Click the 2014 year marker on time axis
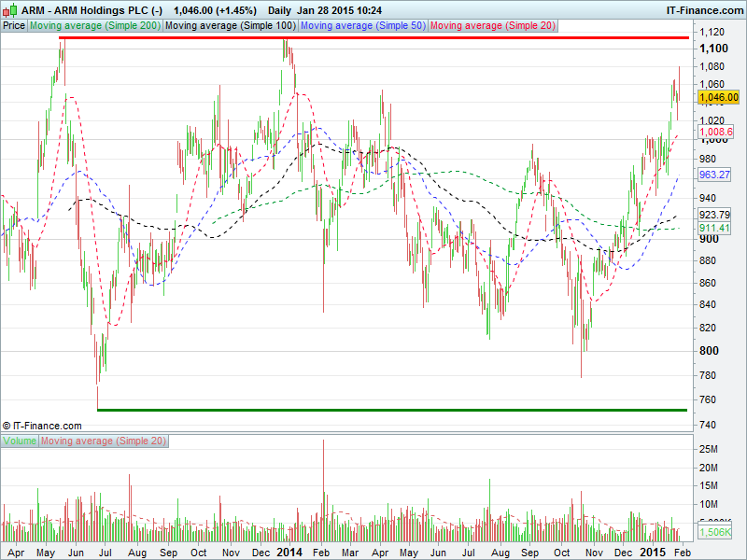Image resolution: width=747 pixels, height=560 pixels. coord(289,553)
